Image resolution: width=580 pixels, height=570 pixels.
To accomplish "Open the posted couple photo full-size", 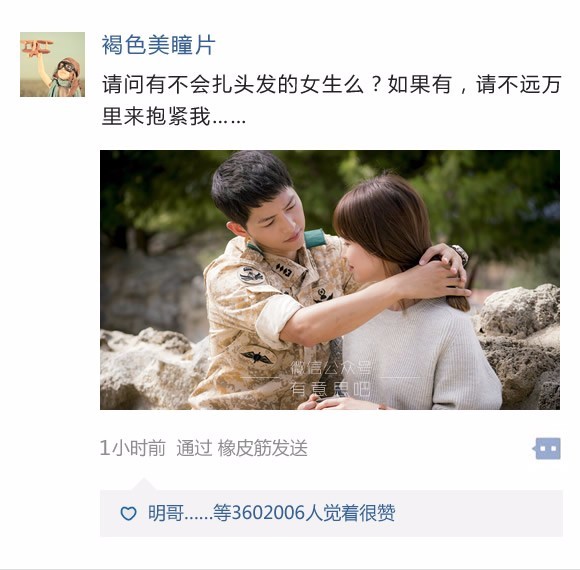I will [x=330, y=280].
